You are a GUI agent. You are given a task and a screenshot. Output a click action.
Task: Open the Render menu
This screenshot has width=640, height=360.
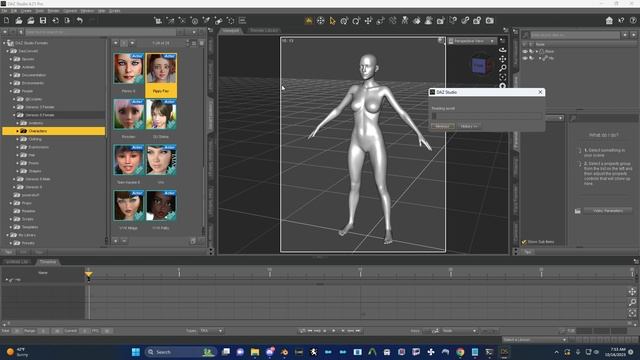point(53,11)
